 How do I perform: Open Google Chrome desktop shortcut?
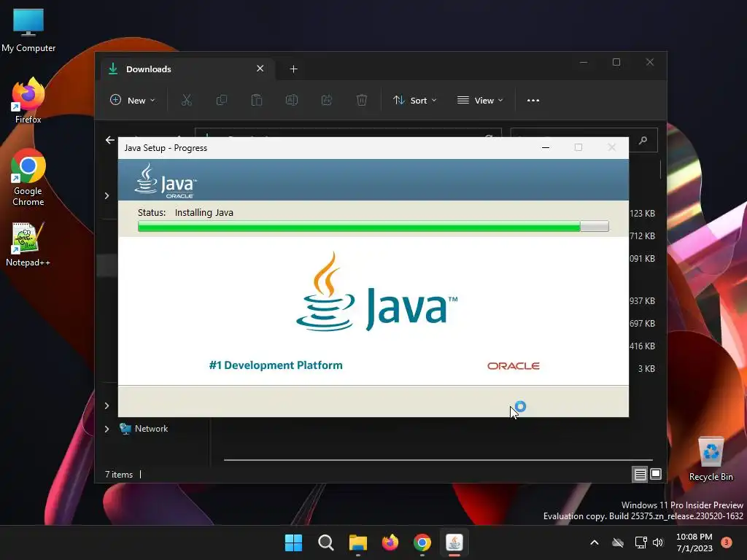click(28, 177)
